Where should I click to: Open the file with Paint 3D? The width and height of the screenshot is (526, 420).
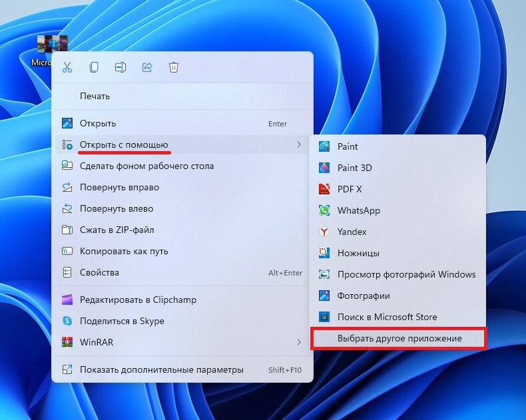[397, 168]
